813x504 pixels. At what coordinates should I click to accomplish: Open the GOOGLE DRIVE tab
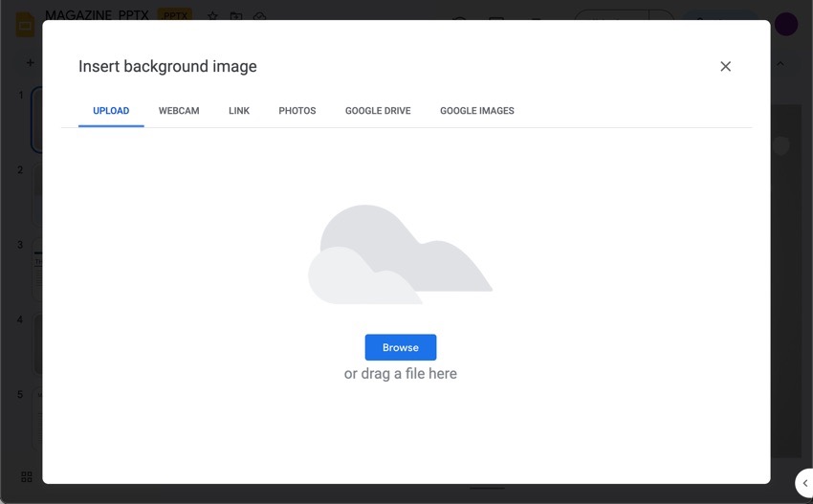[x=378, y=110]
